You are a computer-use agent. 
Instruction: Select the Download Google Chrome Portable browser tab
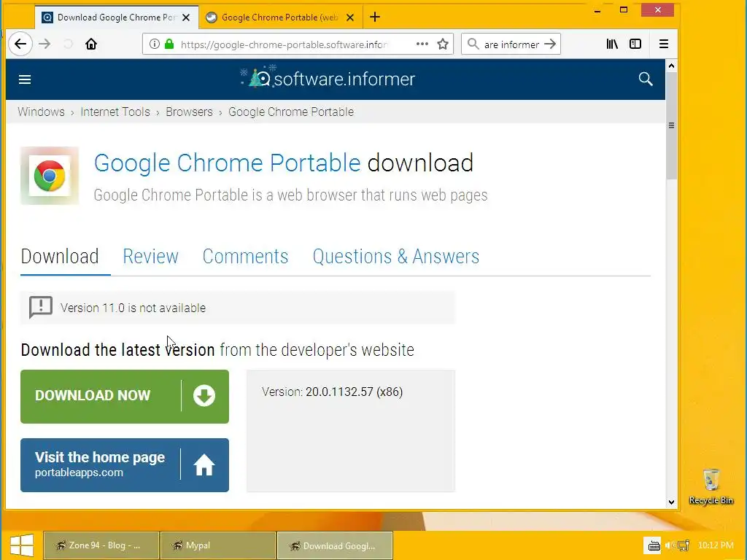pos(117,17)
